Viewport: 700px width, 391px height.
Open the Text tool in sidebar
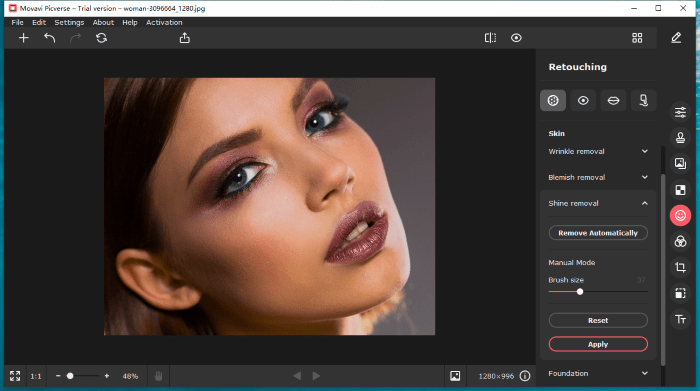[680, 319]
